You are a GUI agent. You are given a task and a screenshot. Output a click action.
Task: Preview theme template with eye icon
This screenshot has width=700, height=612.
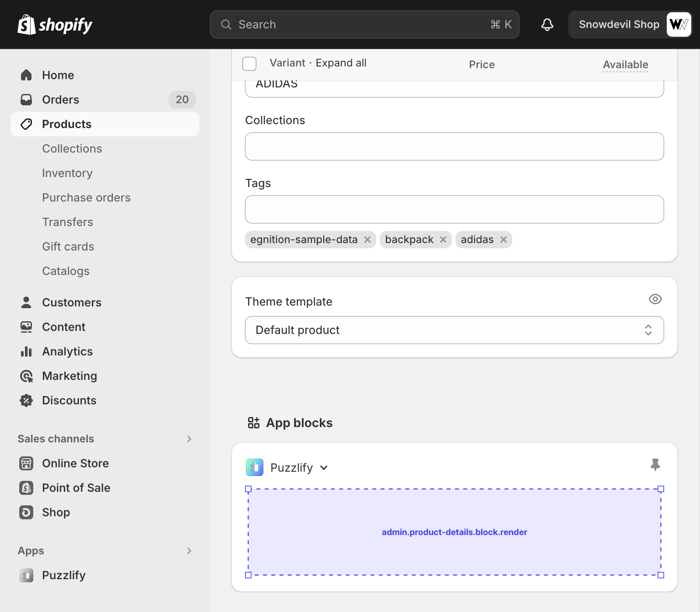(x=655, y=299)
